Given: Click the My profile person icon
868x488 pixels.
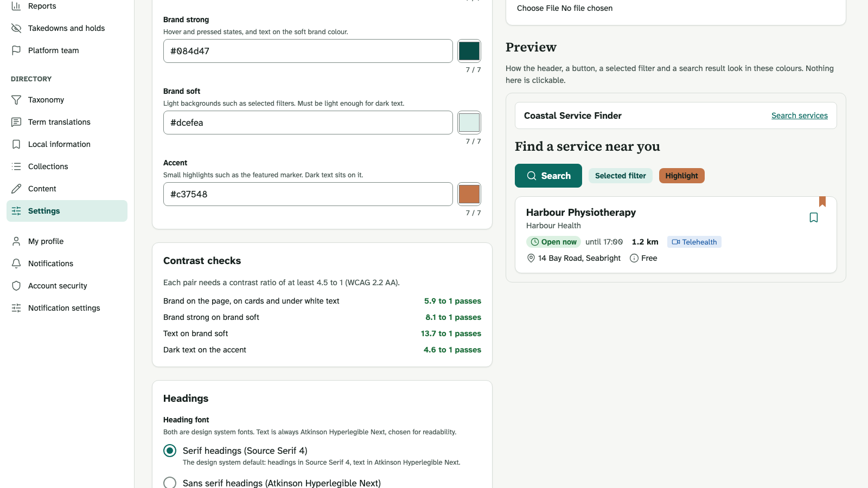Looking at the screenshot, I should 16,241.
